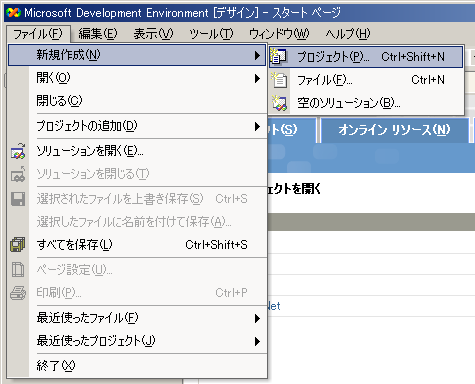This screenshot has width=475, height=384.
Task: Choose ファイル(F)... in the new submenu
Action: pos(366,80)
